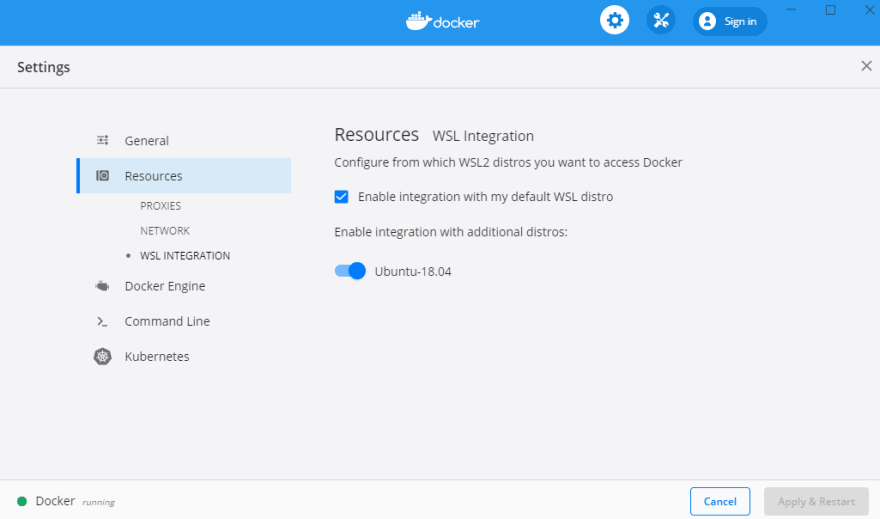Click the Apply & Restart button
Screen dimensions: 880x519
pos(816,501)
